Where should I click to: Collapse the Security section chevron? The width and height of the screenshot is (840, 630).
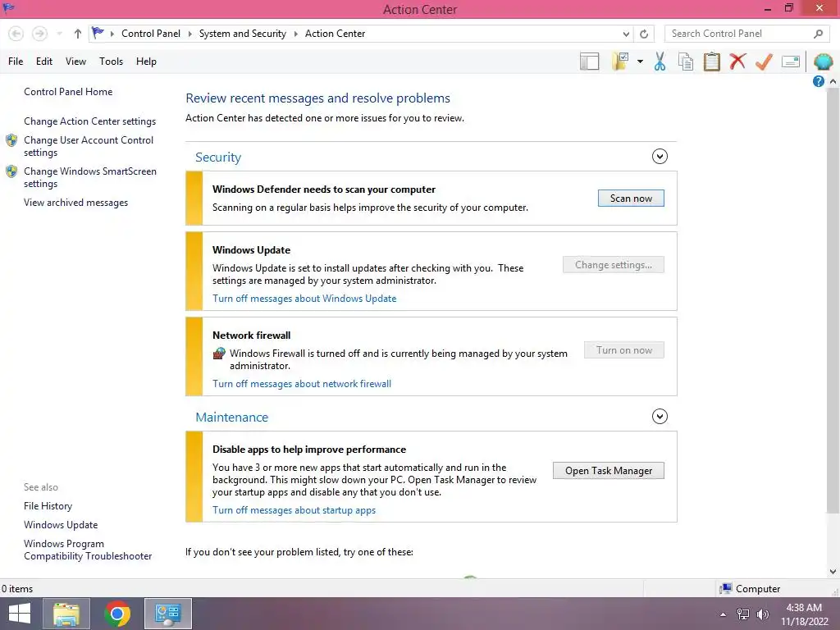(660, 157)
